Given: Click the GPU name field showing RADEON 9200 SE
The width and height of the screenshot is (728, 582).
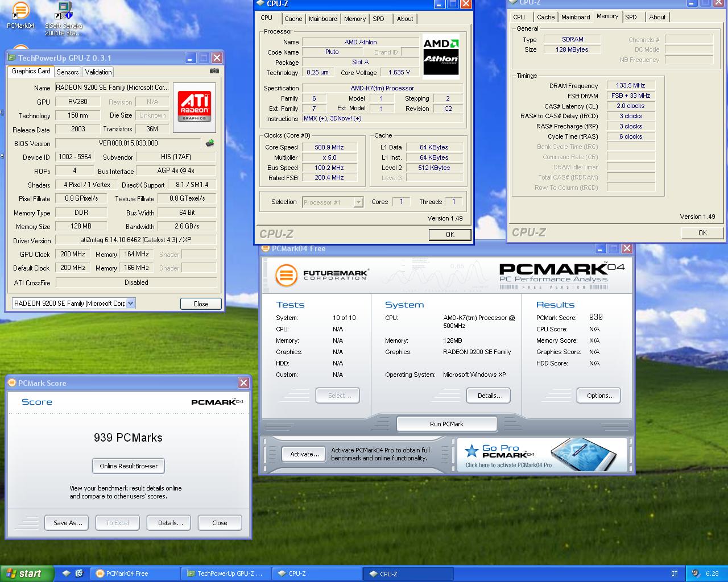Looking at the screenshot, I should (112, 88).
